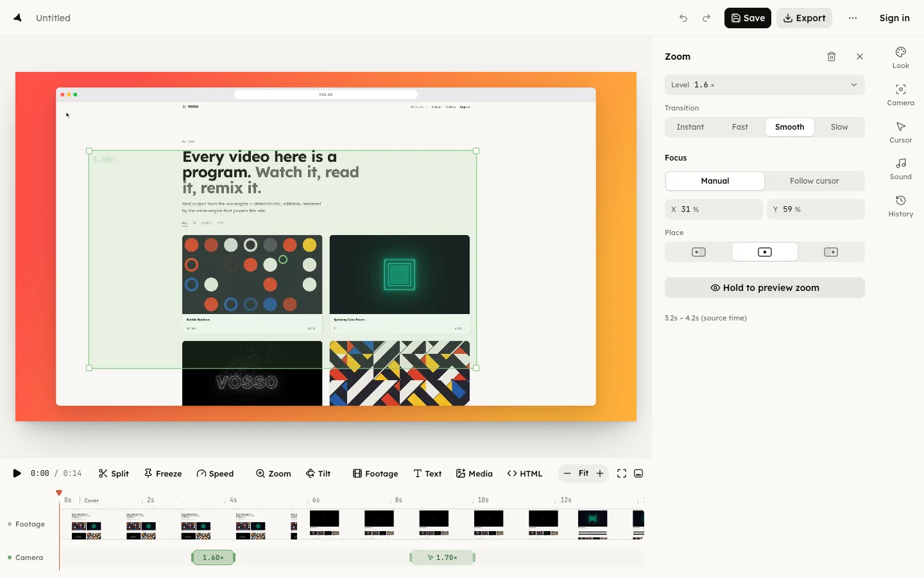Fit the timeline to view

click(x=583, y=473)
